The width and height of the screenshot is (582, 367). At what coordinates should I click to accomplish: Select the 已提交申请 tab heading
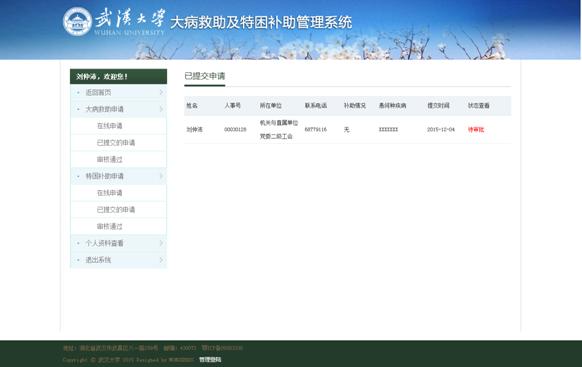pos(205,76)
